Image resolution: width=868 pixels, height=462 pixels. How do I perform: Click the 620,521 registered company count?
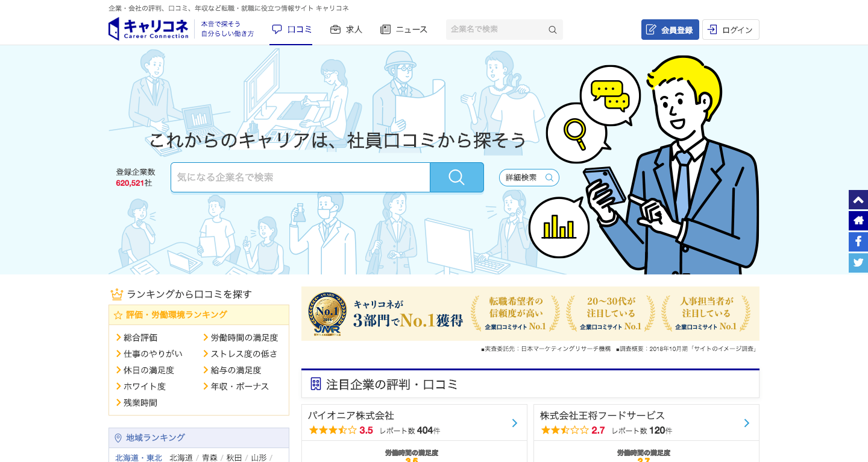click(x=130, y=183)
